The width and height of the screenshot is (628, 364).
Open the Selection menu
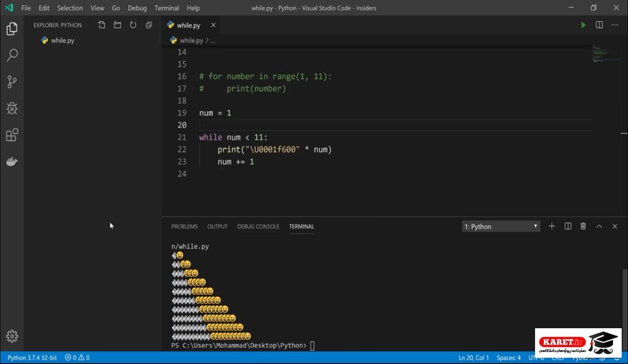pyautogui.click(x=70, y=8)
